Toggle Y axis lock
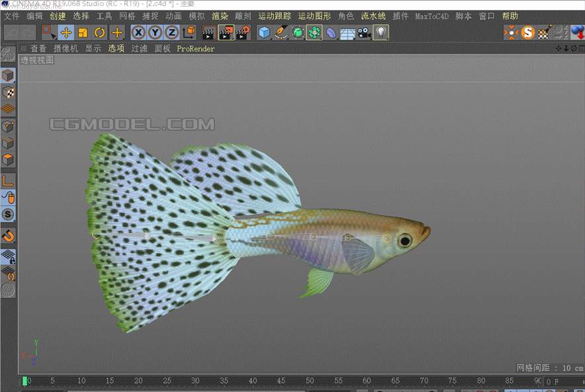Screen dimensions: 585x392 pyautogui.click(x=155, y=32)
